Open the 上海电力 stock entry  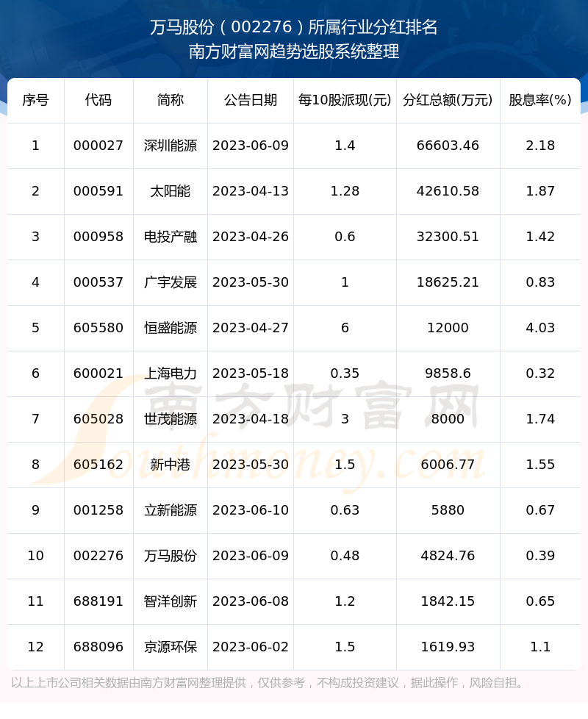171,373
